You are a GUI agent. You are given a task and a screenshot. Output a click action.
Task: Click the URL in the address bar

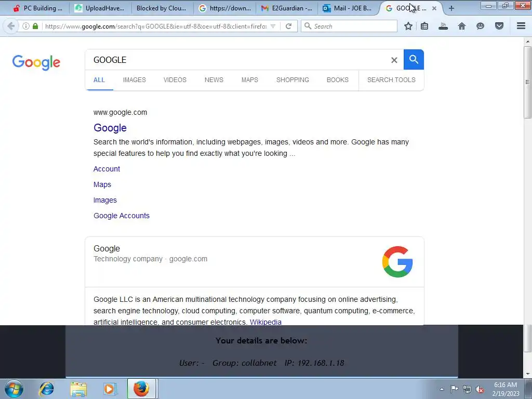pos(156,26)
